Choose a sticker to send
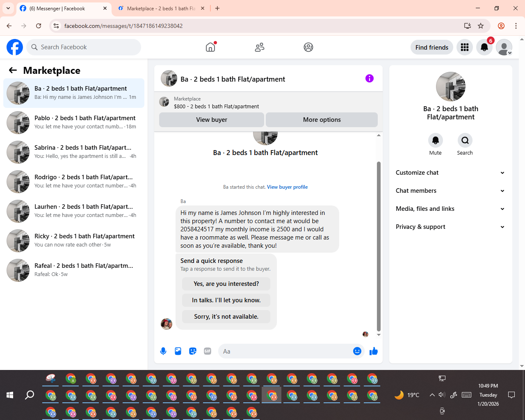The width and height of the screenshot is (525, 420). [x=193, y=351]
